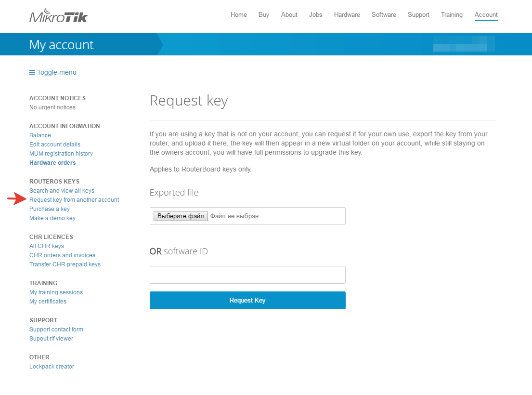Image resolution: width=532 pixels, height=395 pixels.
Task: Open Transfer CHR prepaid keys
Action: (65, 264)
